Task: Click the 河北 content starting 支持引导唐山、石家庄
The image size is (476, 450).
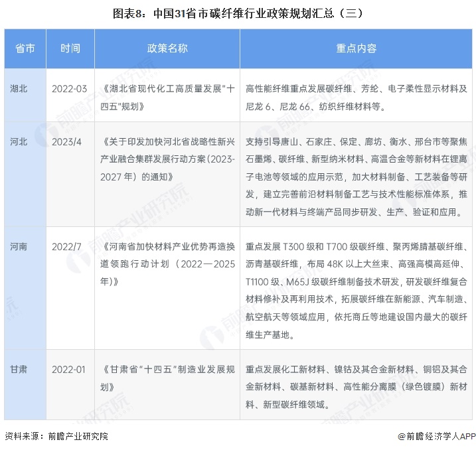Action: (x=357, y=177)
